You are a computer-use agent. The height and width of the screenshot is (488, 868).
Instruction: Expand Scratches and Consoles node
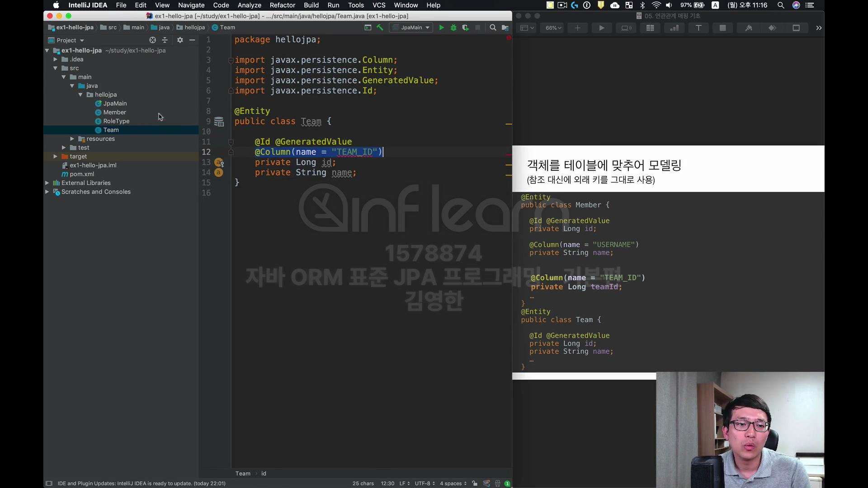tap(47, 192)
